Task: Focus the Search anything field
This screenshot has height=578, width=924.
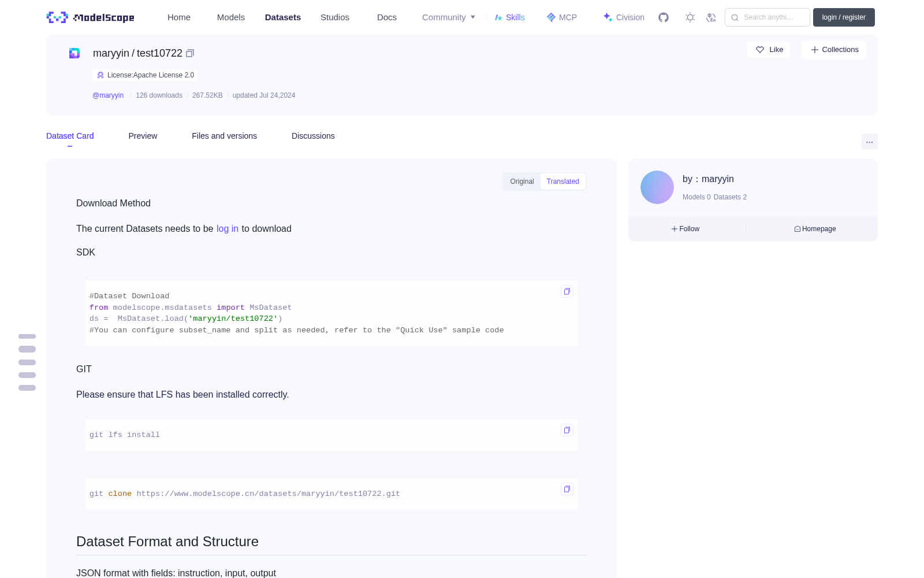Action: pos(767,17)
